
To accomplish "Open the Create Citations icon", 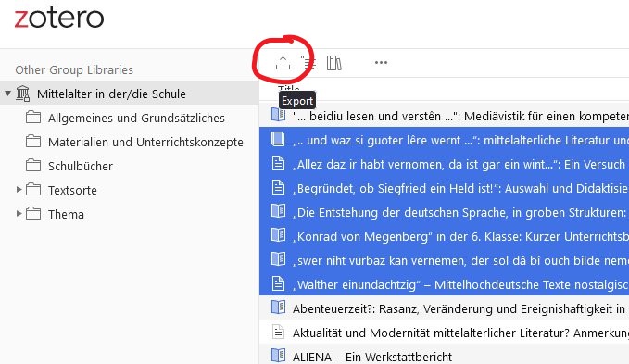I will (x=308, y=63).
